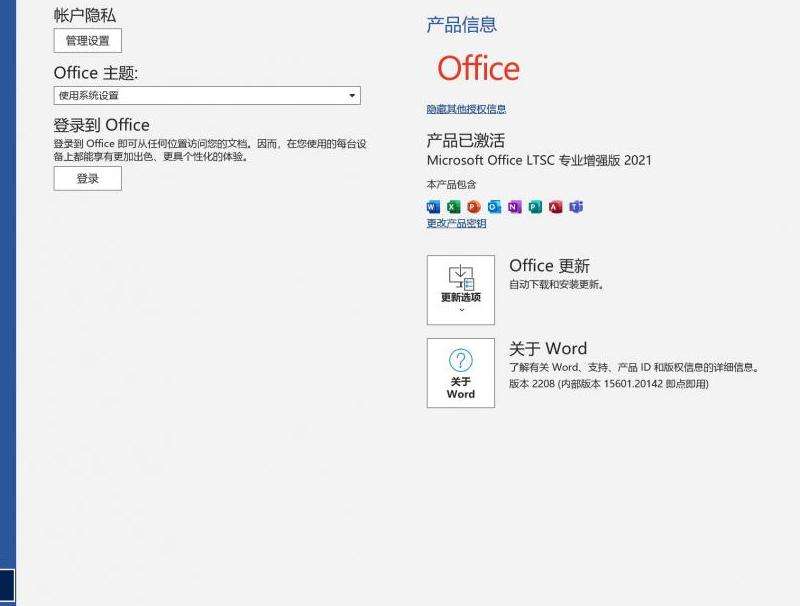The image size is (800, 606).
Task: Click the Excel app icon under 本产品包含
Action: click(x=454, y=207)
